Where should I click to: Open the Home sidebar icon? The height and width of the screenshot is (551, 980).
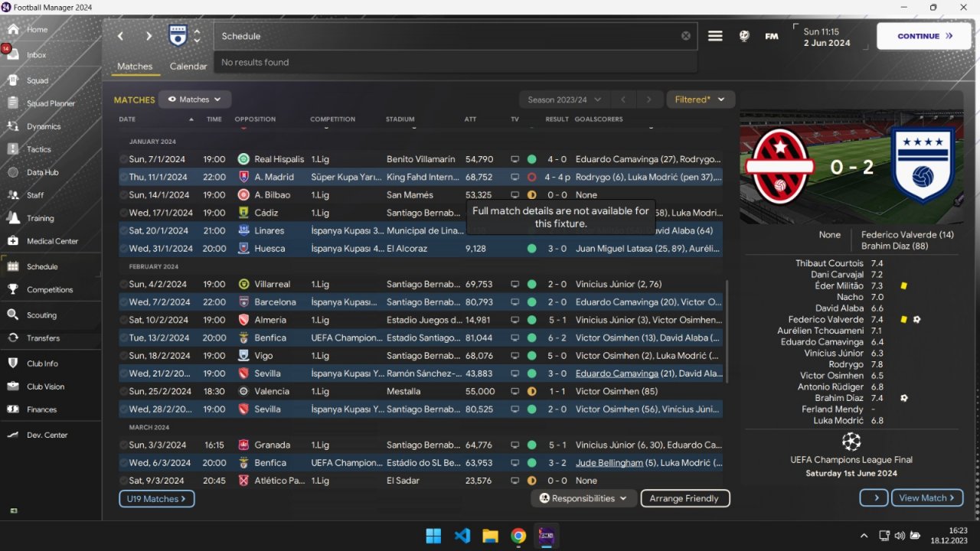(x=13, y=29)
